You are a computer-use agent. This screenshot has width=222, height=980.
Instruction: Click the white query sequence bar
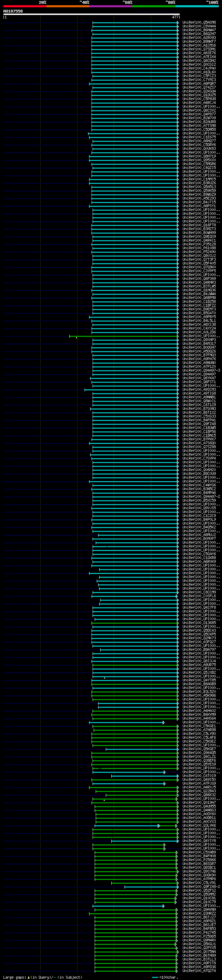pyautogui.click(x=92, y=14)
